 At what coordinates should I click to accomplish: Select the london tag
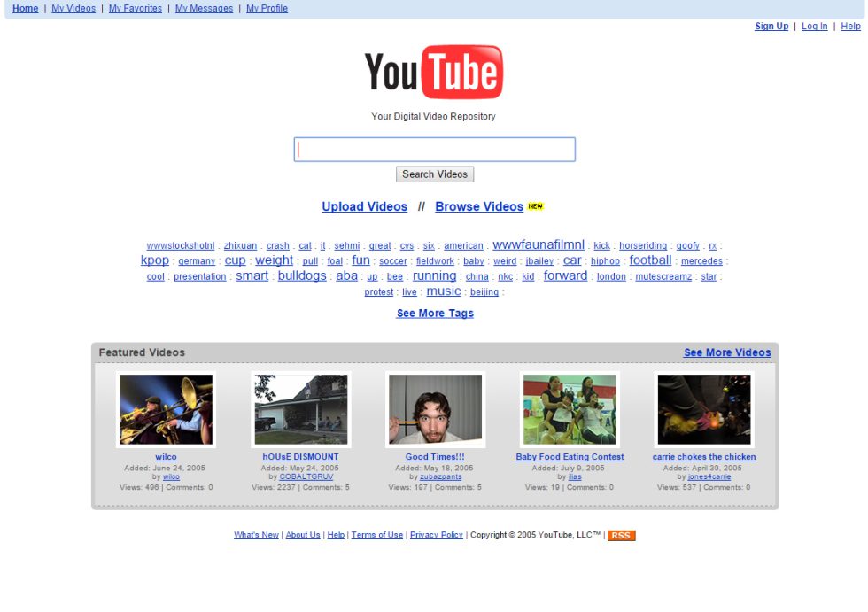(x=611, y=276)
